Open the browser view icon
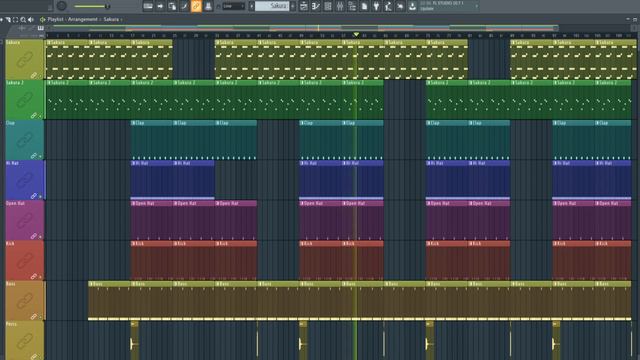640x360 pixels. [352, 6]
